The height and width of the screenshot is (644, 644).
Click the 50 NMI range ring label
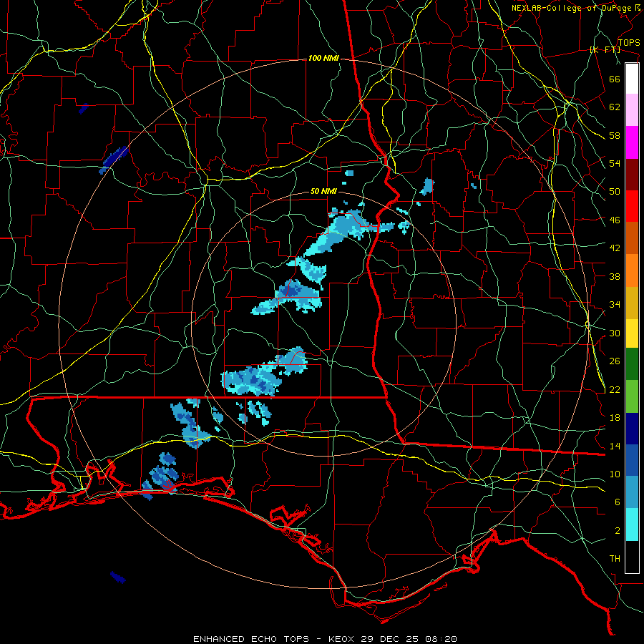(x=323, y=191)
